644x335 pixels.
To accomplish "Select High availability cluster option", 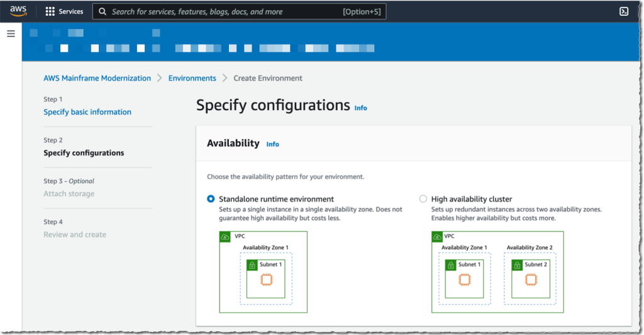I will click(423, 199).
